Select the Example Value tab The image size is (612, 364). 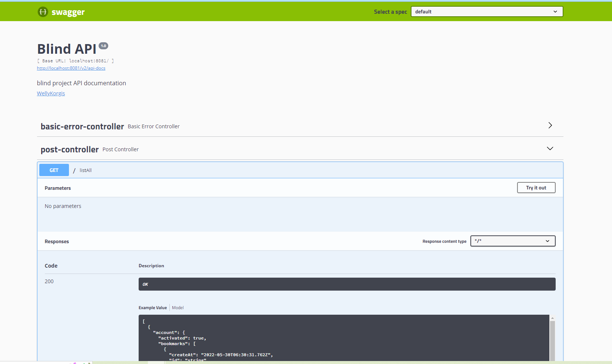click(x=152, y=307)
